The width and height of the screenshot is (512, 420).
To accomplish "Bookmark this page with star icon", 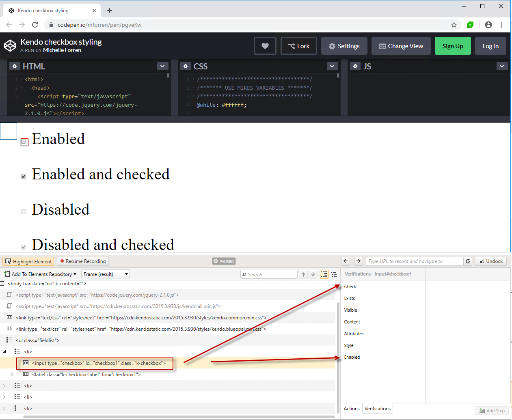I will tap(454, 25).
